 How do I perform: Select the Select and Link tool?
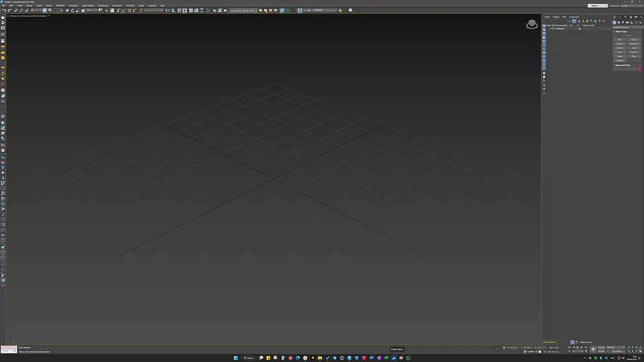coord(16,10)
